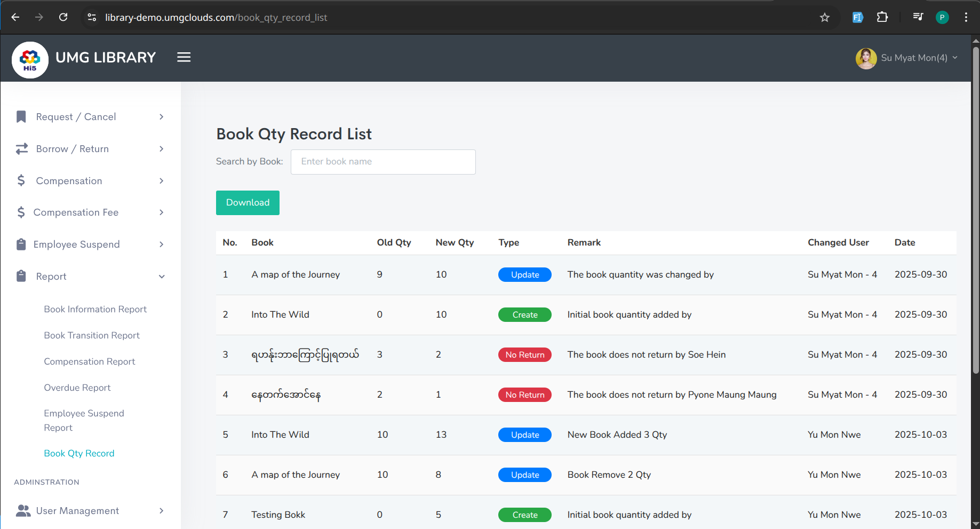
Task: Expand the Compensation Fee submenu chevron
Action: click(x=162, y=212)
